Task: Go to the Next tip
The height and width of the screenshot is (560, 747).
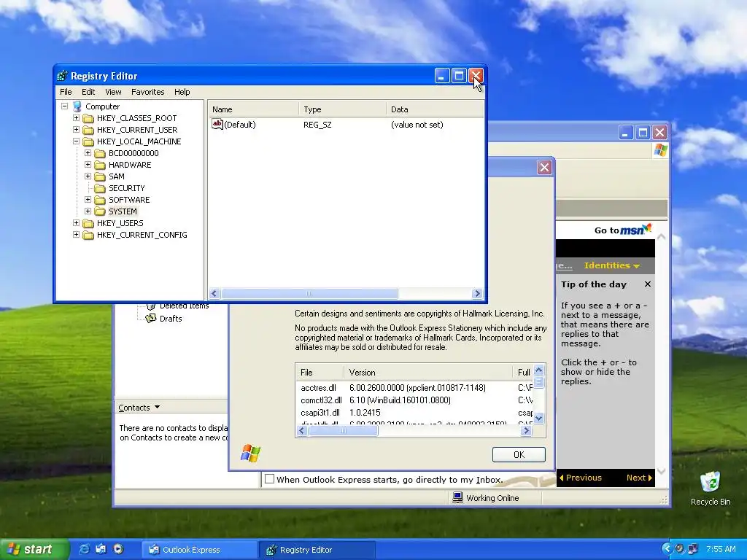Action: pyautogui.click(x=639, y=478)
